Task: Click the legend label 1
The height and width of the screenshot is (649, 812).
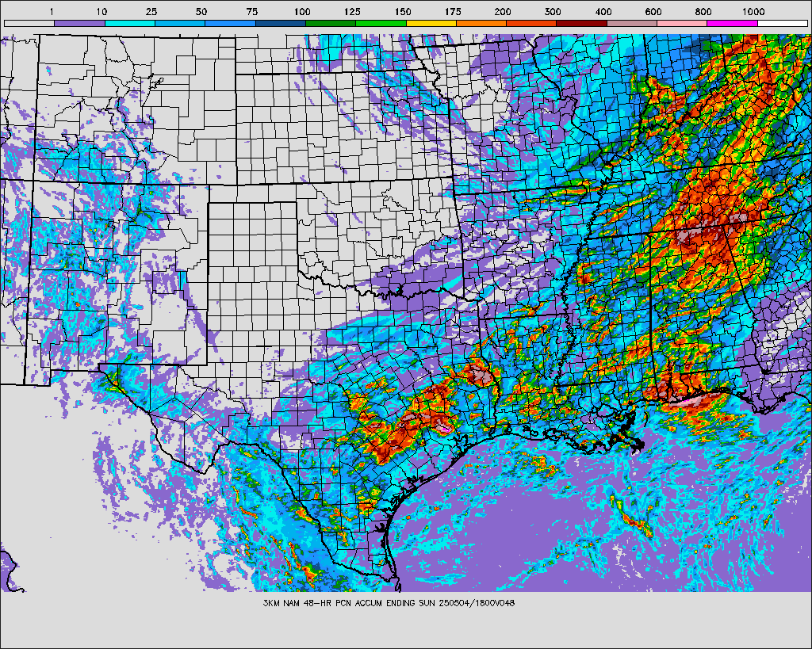Action: coord(52,11)
